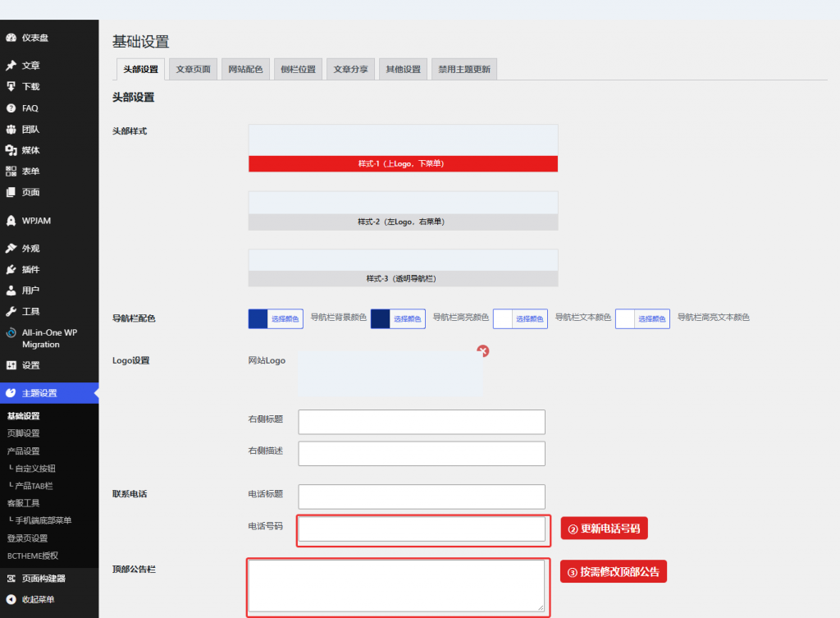Open BCTHEME授权 submenu item

[x=33, y=556]
